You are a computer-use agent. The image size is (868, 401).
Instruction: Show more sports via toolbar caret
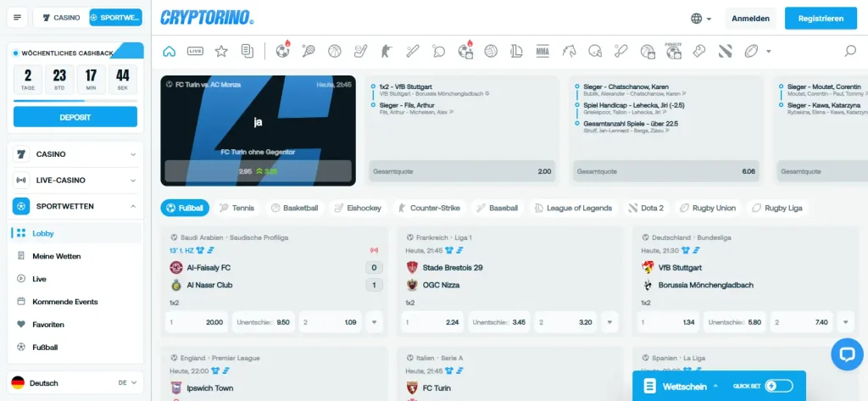coord(768,52)
